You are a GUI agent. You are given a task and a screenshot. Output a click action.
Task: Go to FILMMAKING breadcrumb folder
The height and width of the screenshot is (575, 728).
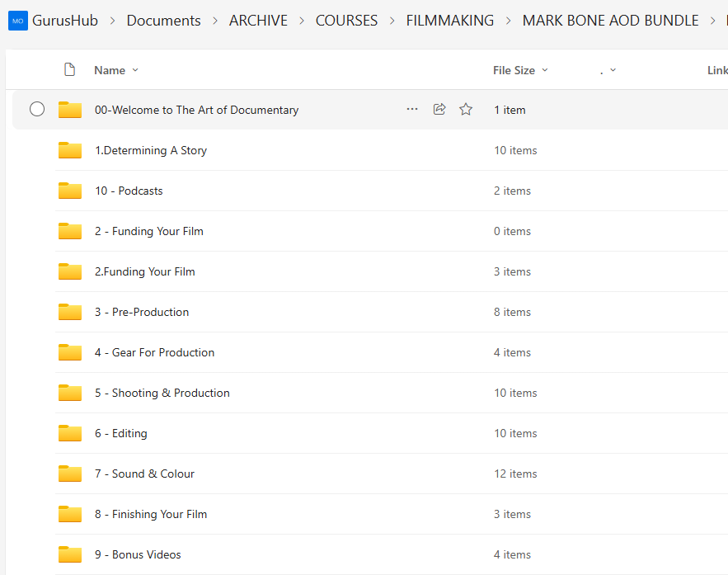[450, 21]
